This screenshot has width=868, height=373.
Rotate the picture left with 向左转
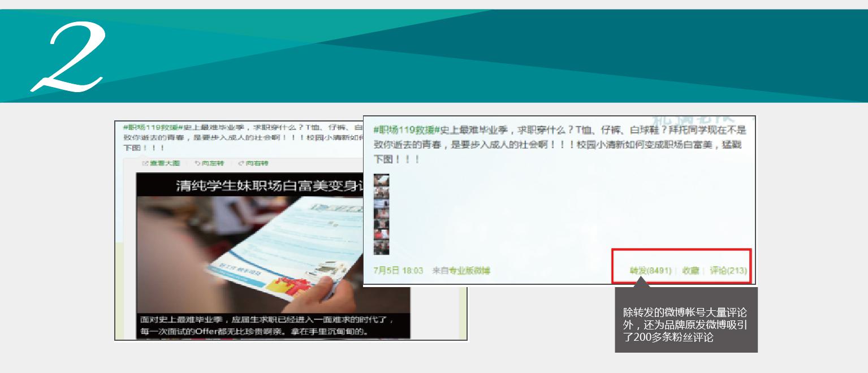[x=209, y=163]
